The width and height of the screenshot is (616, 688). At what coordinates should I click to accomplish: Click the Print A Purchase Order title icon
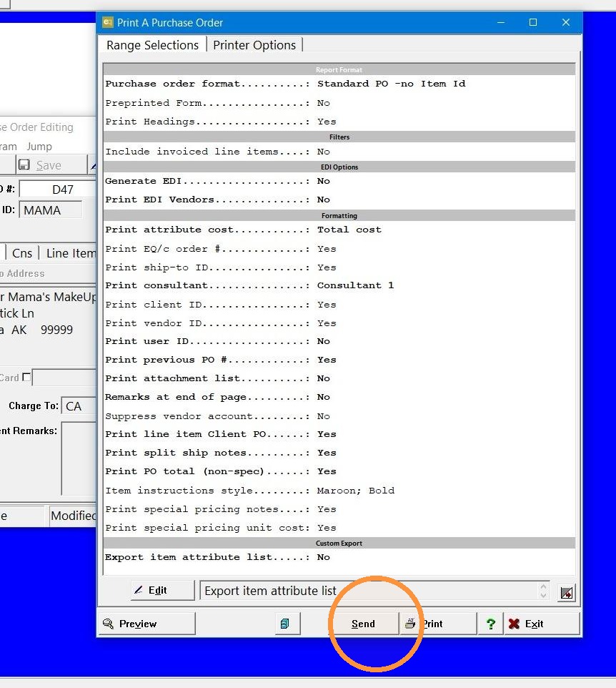tap(107, 22)
